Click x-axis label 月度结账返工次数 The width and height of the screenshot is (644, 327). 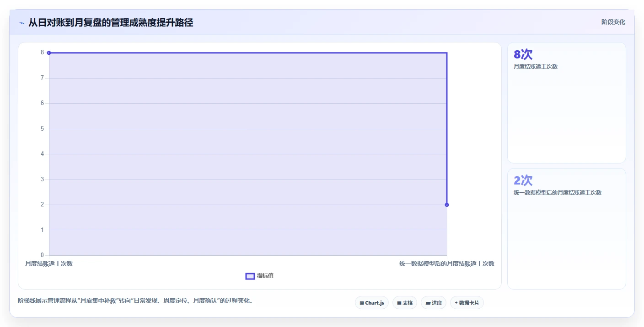49,264
